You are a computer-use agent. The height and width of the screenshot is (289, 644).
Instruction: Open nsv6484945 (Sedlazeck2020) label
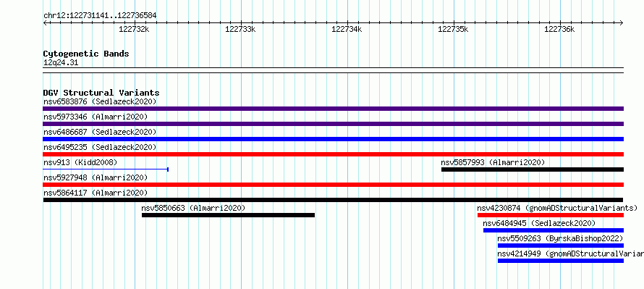[539, 223]
